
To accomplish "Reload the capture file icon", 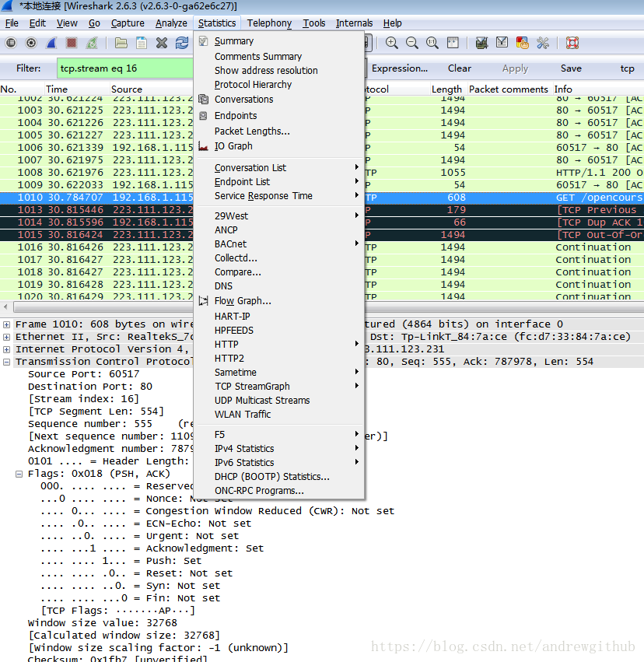I will pos(182,43).
